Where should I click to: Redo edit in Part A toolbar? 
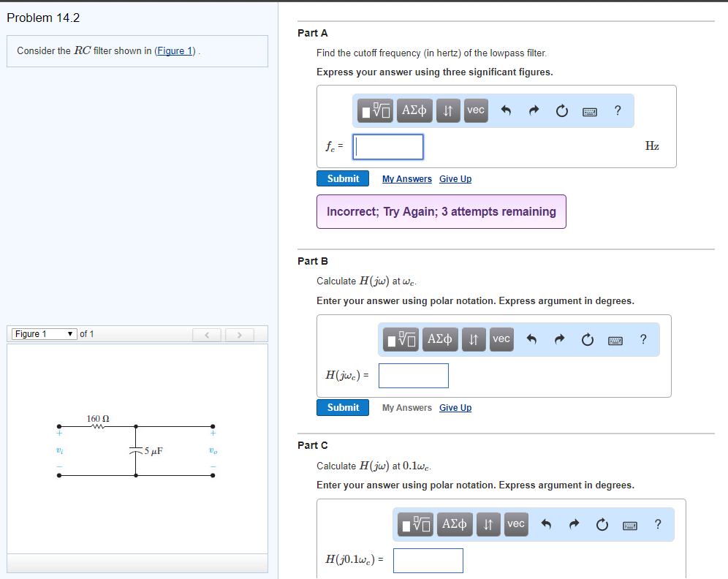pos(534,110)
